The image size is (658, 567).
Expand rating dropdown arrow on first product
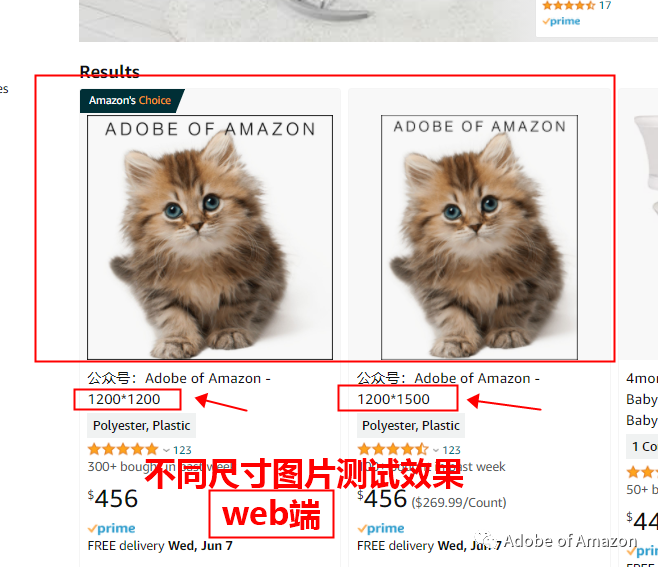pos(166,451)
